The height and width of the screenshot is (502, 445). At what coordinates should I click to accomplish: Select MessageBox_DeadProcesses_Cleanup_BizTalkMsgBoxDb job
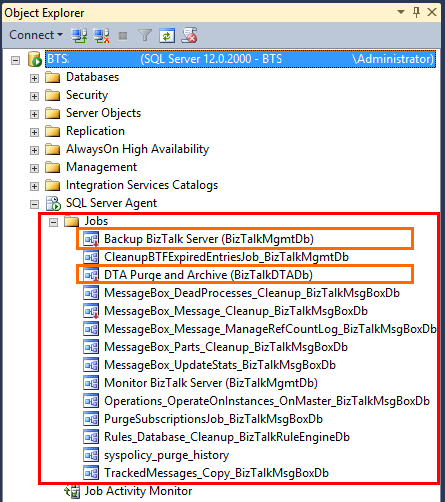click(x=252, y=293)
